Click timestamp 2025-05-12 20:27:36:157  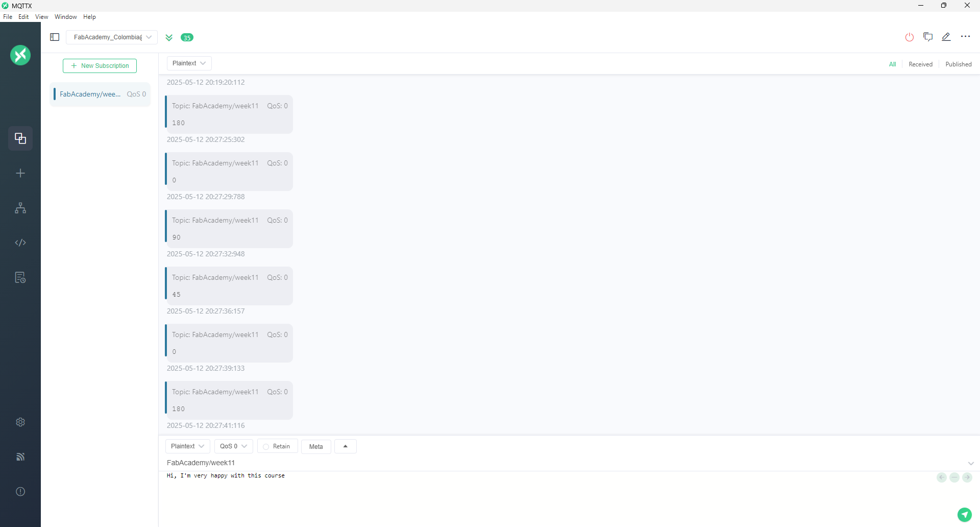[x=206, y=311]
